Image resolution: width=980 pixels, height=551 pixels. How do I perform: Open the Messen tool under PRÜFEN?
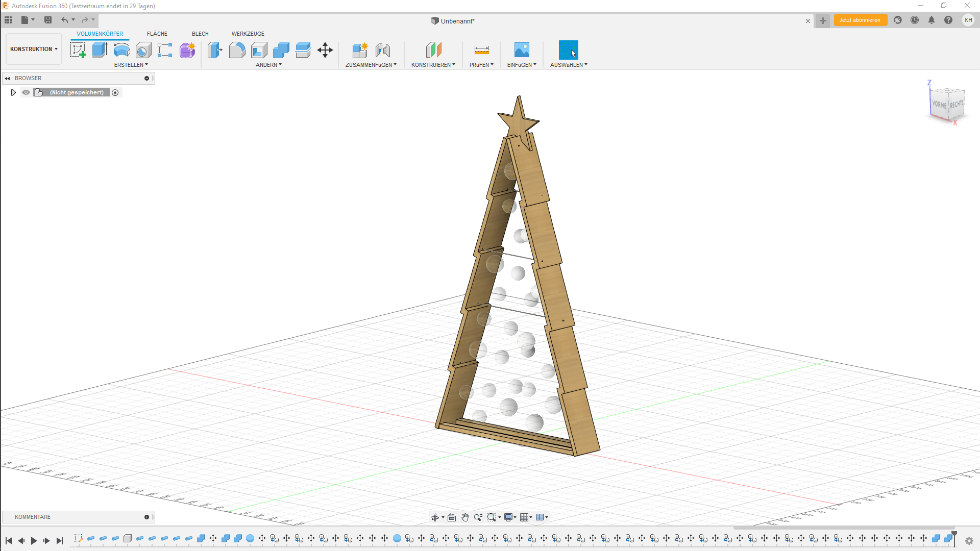tap(481, 49)
